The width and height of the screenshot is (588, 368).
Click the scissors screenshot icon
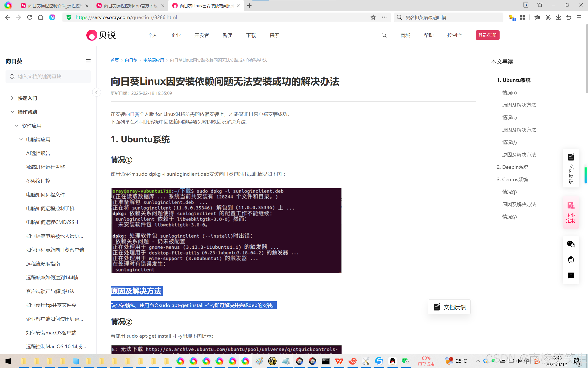[548, 17]
